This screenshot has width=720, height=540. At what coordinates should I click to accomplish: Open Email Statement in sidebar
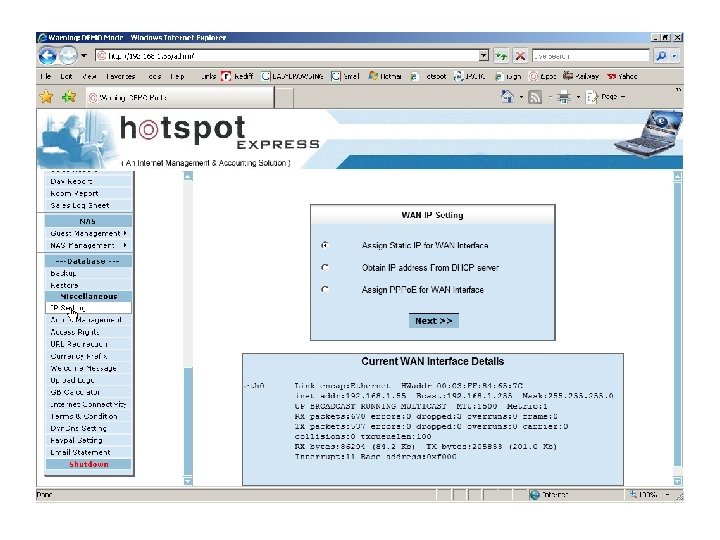coord(89,452)
